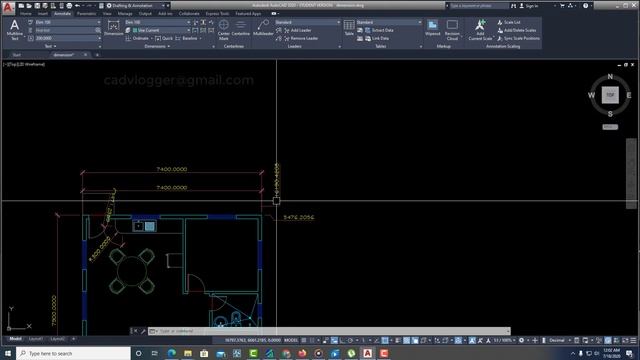Screen dimensions: 640x360
Task: Switch to the Manage ribbon tab
Action: (x=125, y=13)
